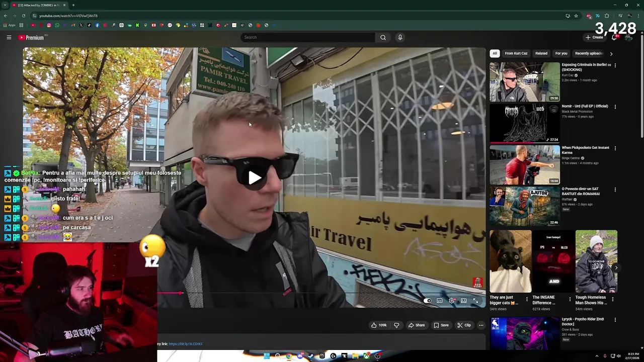Open WhatsApp bookmark in bookmarks bar
Viewport: 644px width, 362px height.
[x=57, y=25]
